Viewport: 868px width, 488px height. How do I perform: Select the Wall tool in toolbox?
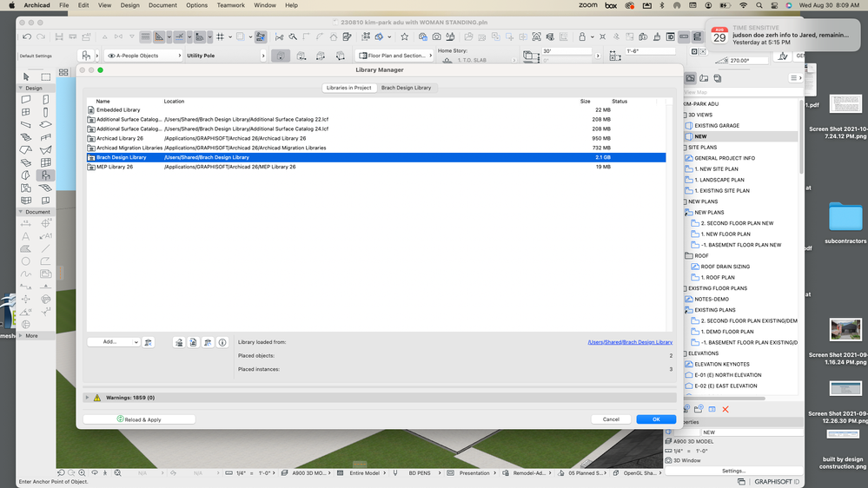click(x=25, y=100)
